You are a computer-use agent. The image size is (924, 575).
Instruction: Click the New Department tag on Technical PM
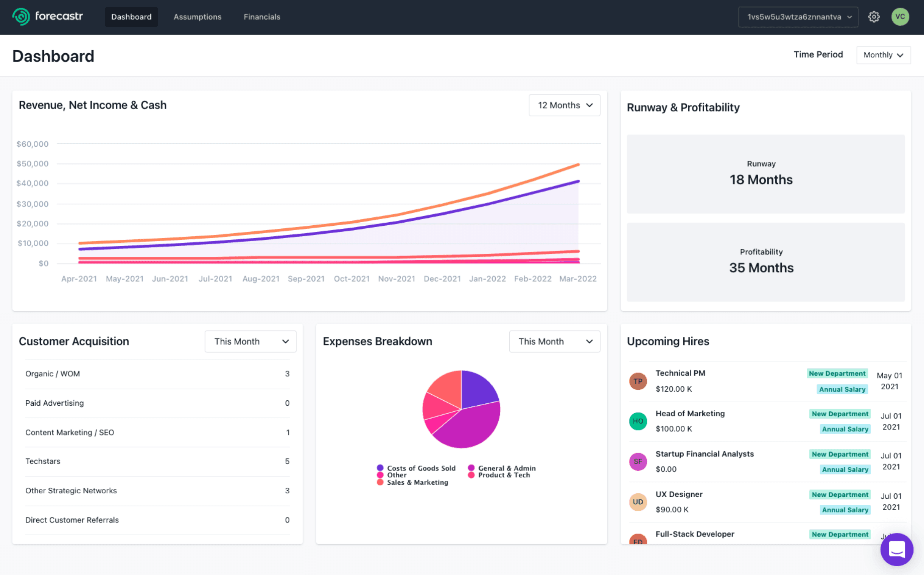click(x=837, y=374)
